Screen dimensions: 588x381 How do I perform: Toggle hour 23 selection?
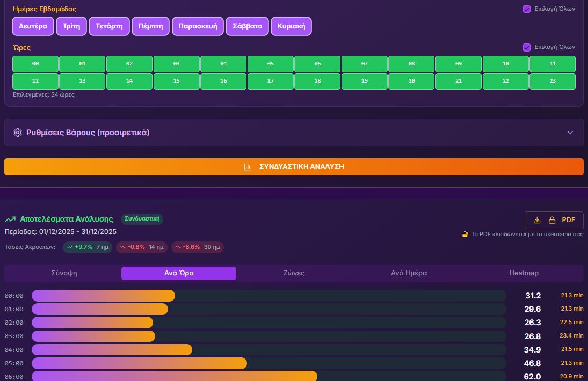pos(553,81)
